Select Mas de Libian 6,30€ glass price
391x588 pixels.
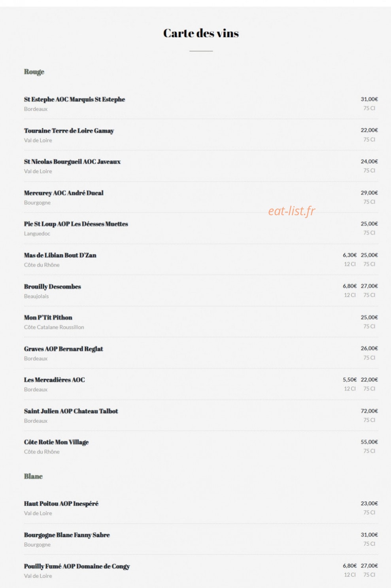pyautogui.click(x=349, y=255)
